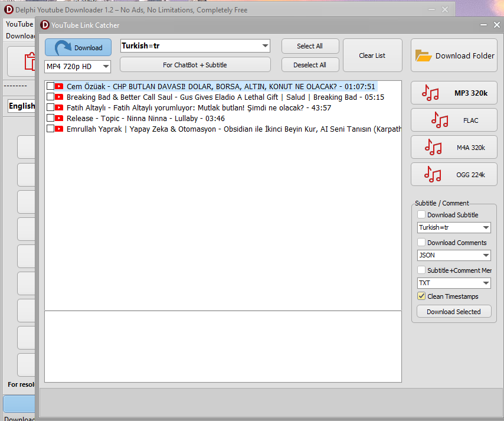Click YouTube icon of Fatih Altaylı row
The image size is (504, 421).
(59, 107)
